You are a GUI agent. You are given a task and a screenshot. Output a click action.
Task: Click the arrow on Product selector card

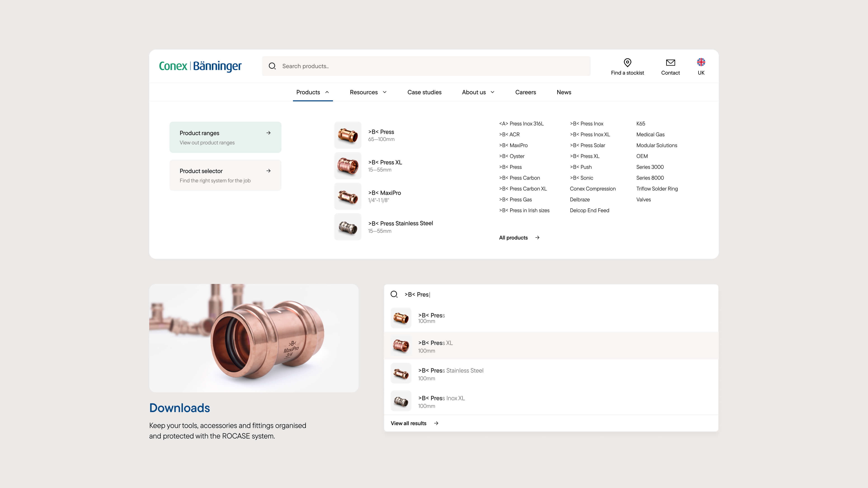click(x=268, y=171)
